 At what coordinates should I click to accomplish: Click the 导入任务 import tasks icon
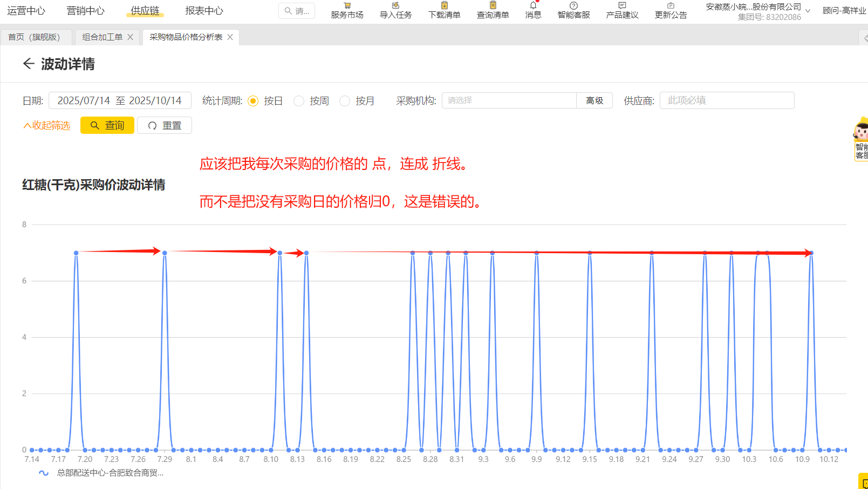[x=395, y=11]
